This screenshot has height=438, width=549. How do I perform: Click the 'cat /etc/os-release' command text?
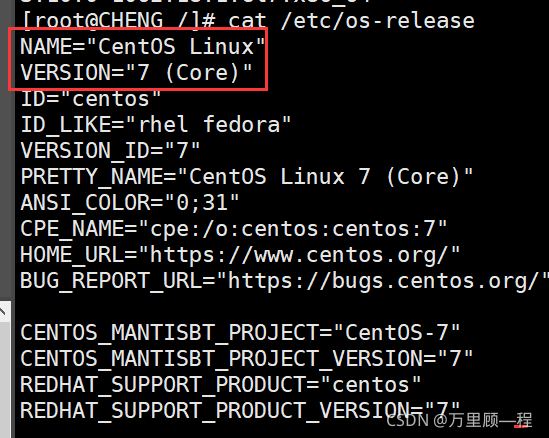(351, 20)
